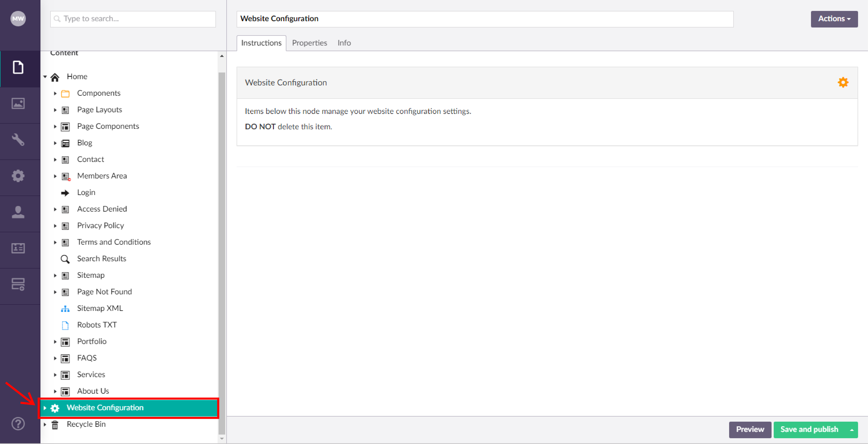Switch to the Properties tab

coord(309,43)
